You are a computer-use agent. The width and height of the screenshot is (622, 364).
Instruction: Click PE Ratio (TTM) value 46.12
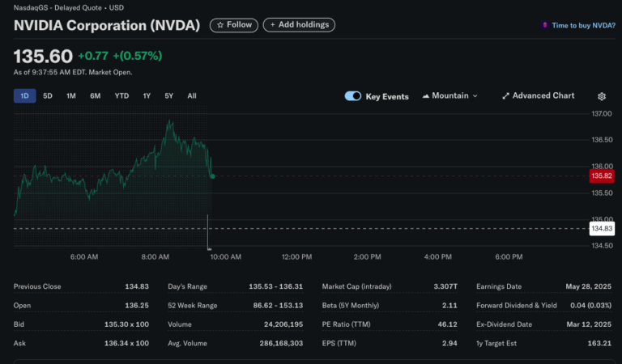(x=447, y=324)
